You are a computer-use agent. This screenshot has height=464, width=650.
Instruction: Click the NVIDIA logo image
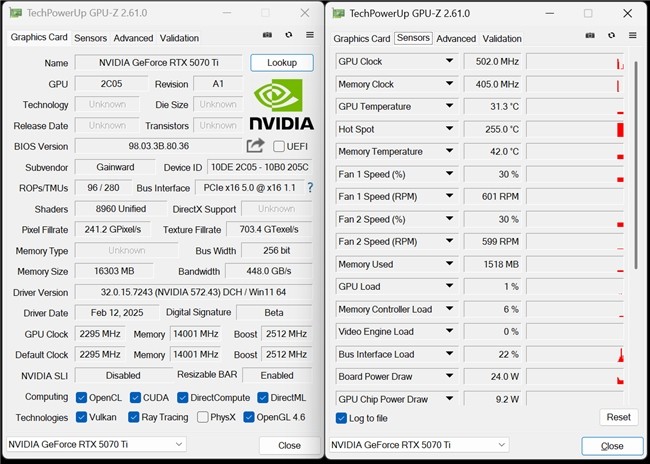point(282,104)
